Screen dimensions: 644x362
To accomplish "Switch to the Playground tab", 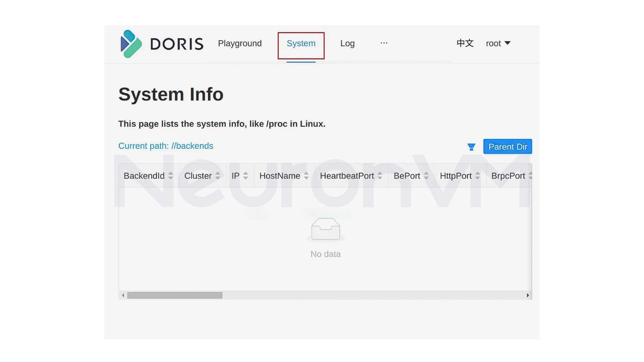I will coord(240,43).
